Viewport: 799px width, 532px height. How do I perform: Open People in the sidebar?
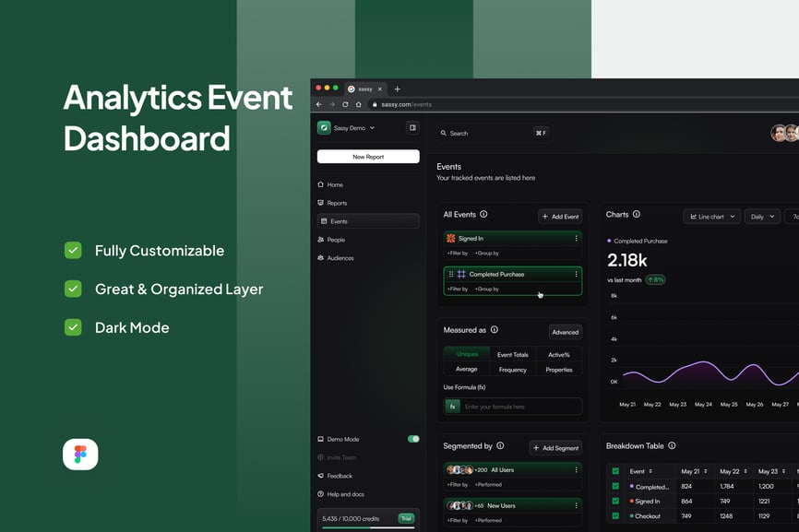(x=336, y=240)
